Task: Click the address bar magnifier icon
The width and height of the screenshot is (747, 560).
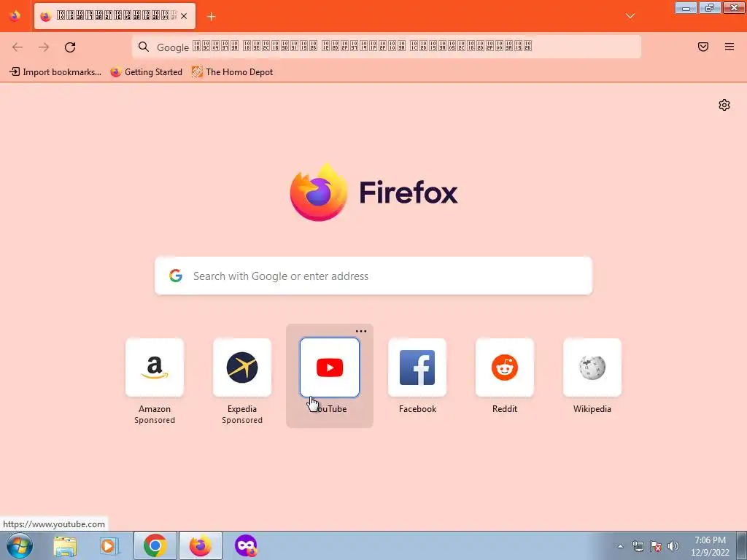Action: [x=144, y=47]
